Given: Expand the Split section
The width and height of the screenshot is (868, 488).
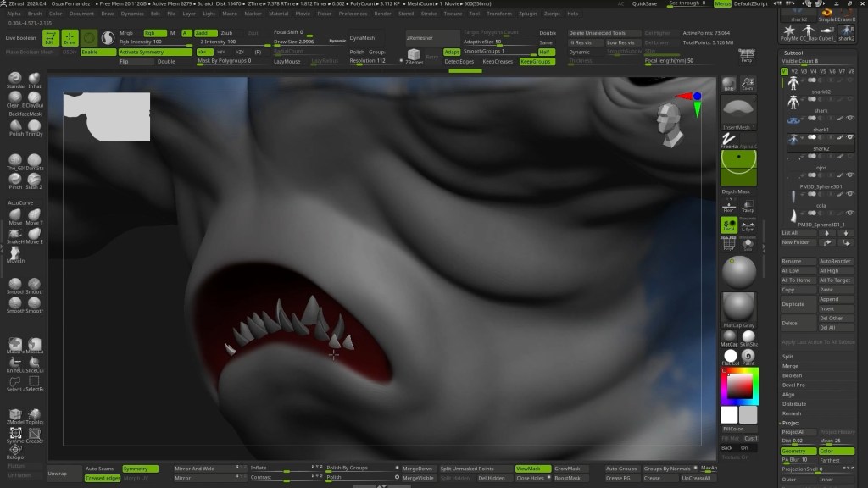Looking at the screenshot, I should pyautogui.click(x=787, y=357).
